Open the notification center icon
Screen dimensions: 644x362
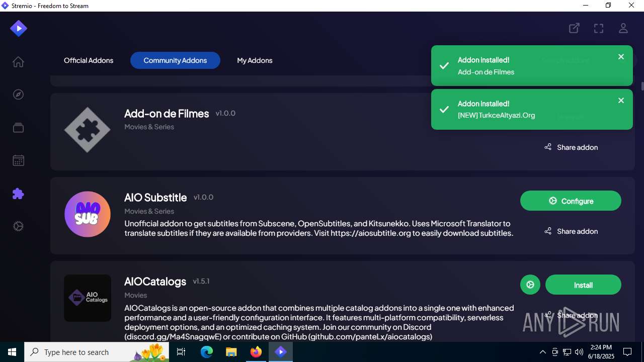click(x=627, y=352)
